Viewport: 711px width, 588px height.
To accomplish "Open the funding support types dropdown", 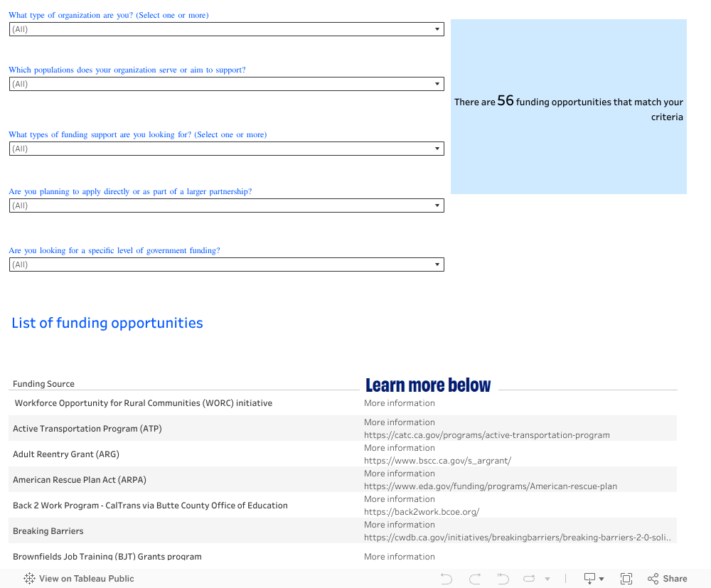I will (x=226, y=149).
